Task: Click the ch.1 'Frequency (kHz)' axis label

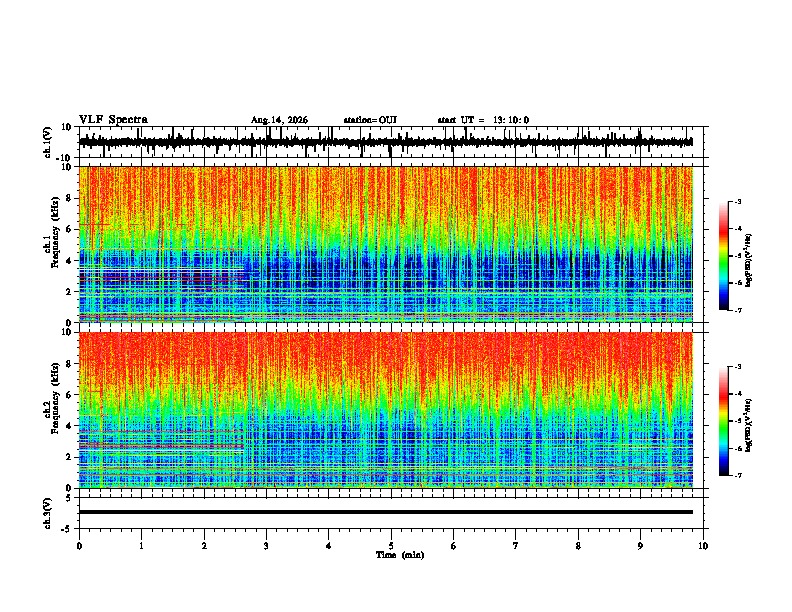Action: (56, 232)
